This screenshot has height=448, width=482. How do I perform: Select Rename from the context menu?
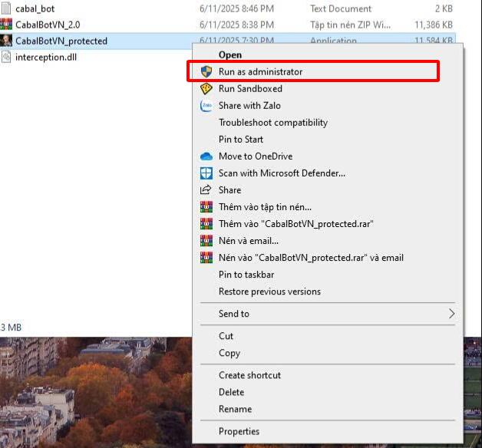pos(235,410)
